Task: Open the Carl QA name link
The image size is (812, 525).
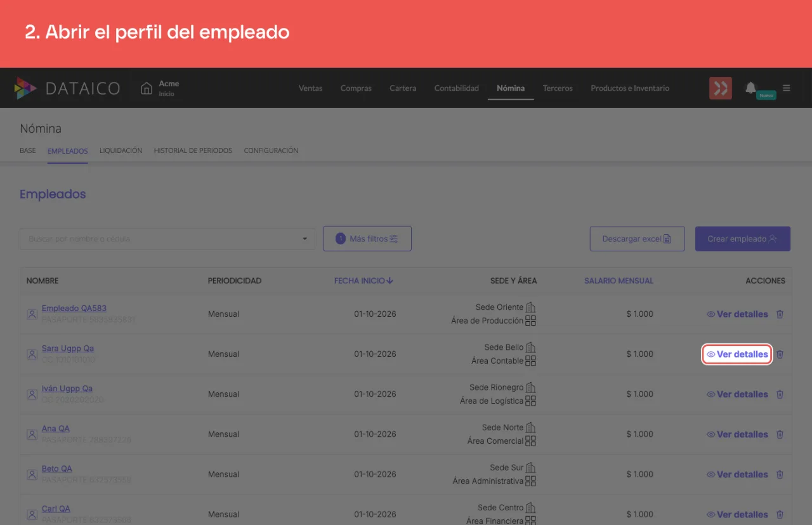Action: tap(56, 508)
